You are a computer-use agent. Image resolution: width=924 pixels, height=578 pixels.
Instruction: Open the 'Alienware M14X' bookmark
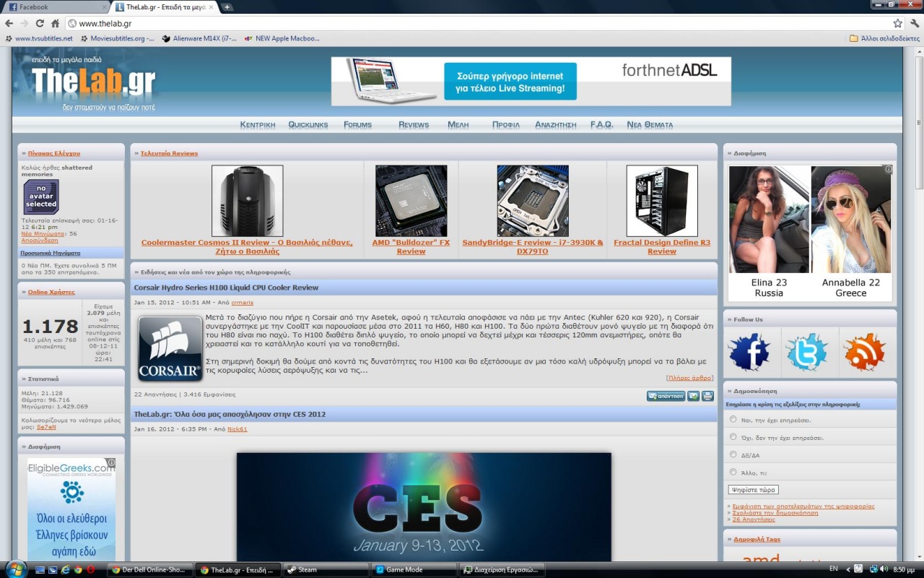click(200, 38)
